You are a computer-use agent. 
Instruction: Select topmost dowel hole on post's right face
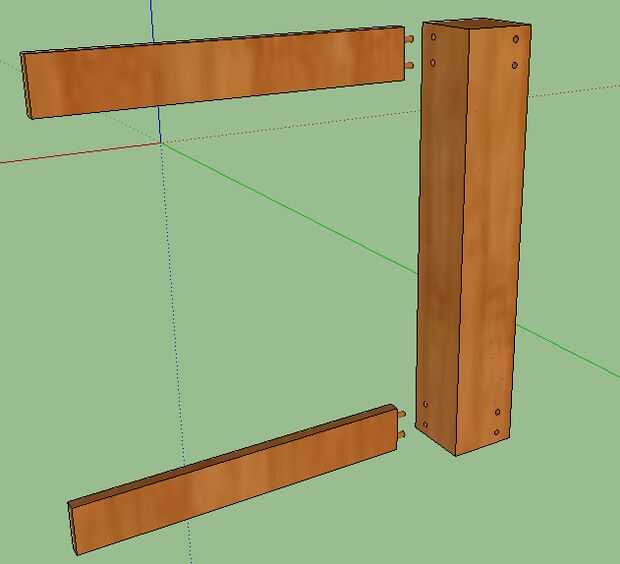516,39
